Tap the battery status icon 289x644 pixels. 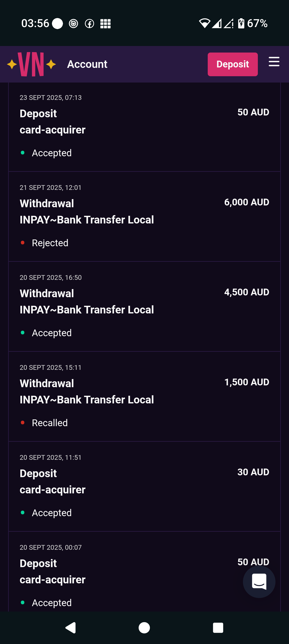pyautogui.click(x=241, y=23)
